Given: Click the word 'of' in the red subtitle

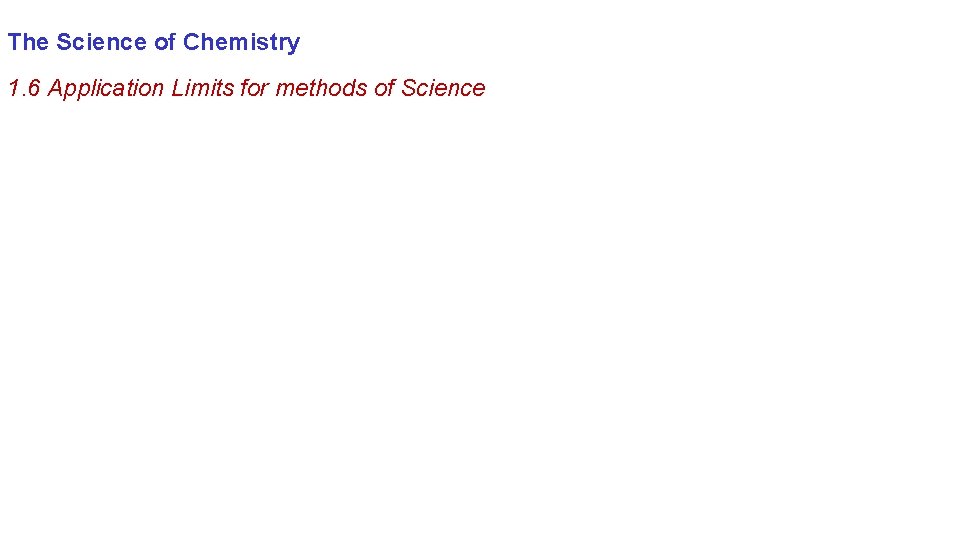Looking at the screenshot, I should click(x=384, y=88).
